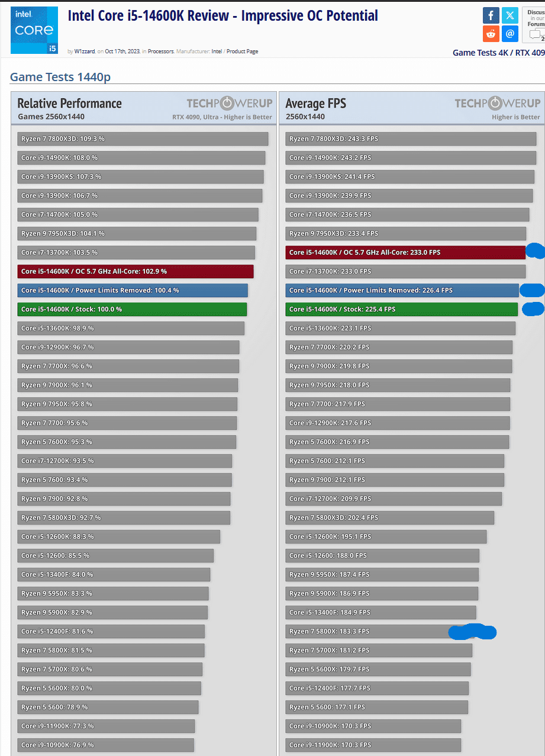The image size is (545, 756).
Task: Select Core i7-14700K: 236.5 FPS bar
Action: [407, 214]
